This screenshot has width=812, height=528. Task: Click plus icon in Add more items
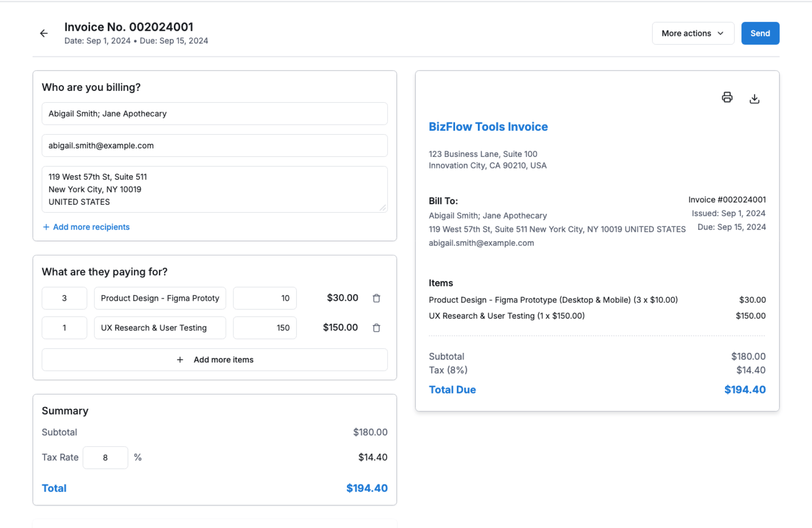click(180, 360)
